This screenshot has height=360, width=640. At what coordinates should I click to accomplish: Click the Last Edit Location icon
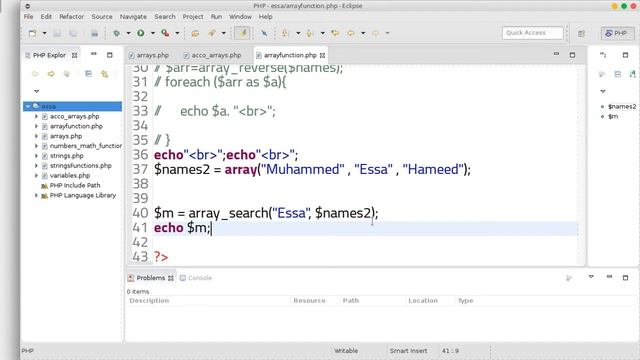tap(335, 33)
